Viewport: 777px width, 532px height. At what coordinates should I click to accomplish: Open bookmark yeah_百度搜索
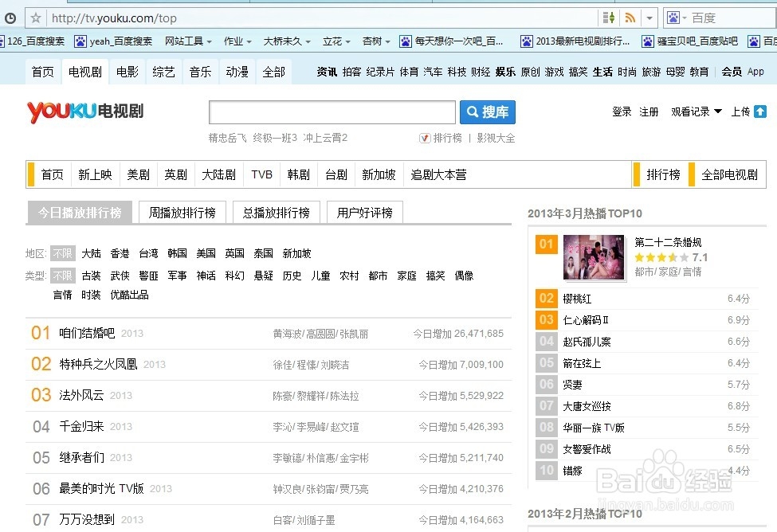click(x=113, y=41)
